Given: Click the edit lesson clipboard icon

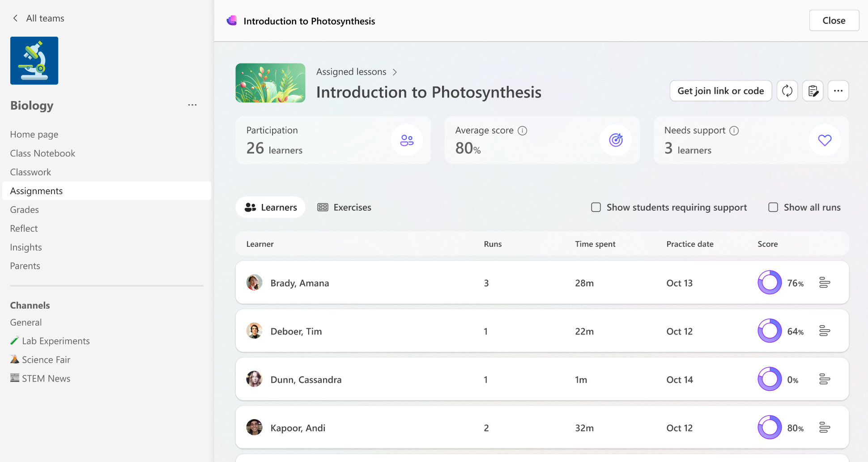Looking at the screenshot, I should (813, 91).
